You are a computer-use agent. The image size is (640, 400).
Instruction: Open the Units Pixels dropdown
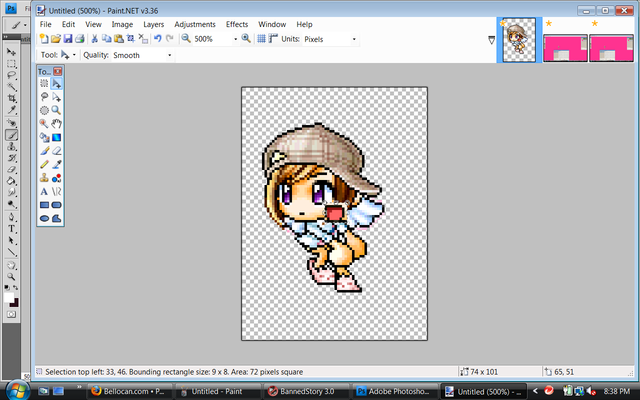point(354,39)
